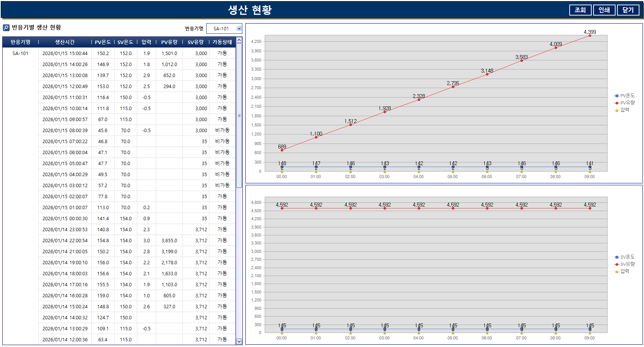Click the dropdown arrow next to SA-101

pyautogui.click(x=239, y=29)
